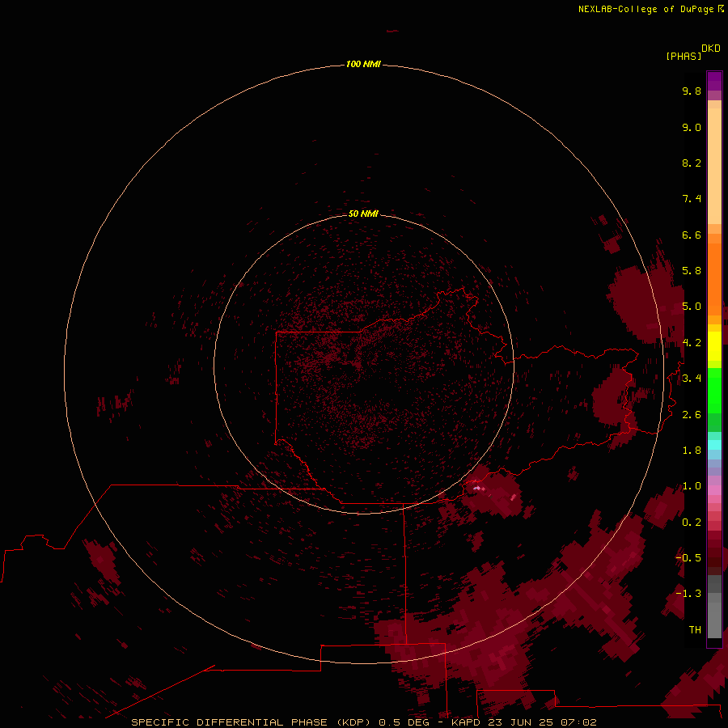Click the 1.8 value on the scale

tap(692, 451)
